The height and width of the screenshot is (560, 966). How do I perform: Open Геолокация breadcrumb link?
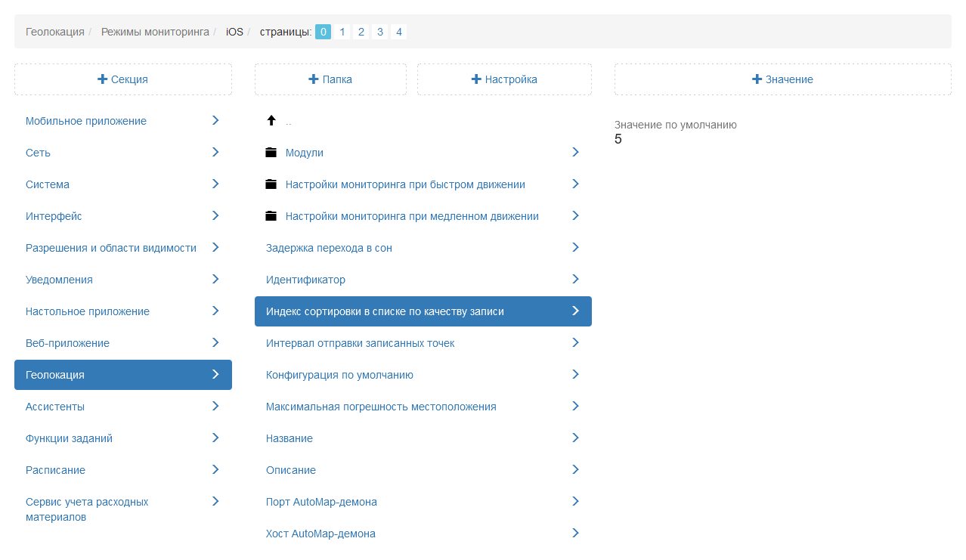pos(55,32)
